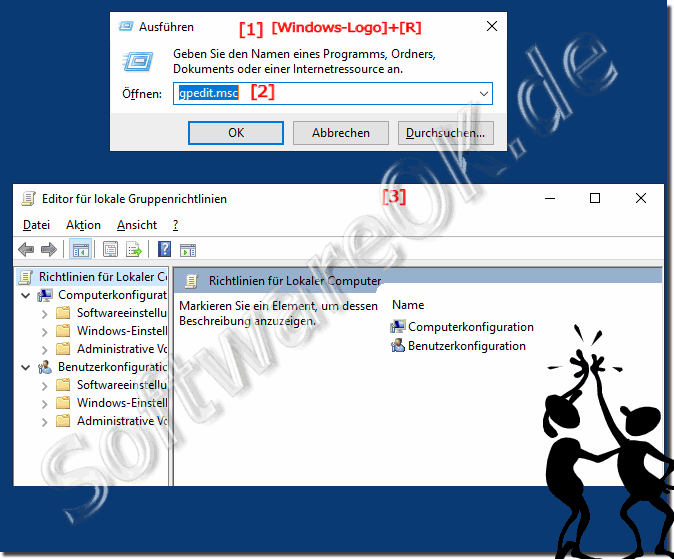Select Softwareeinstellungen label under Computerkonfiguration
This screenshot has height=559, width=674.
click(122, 313)
